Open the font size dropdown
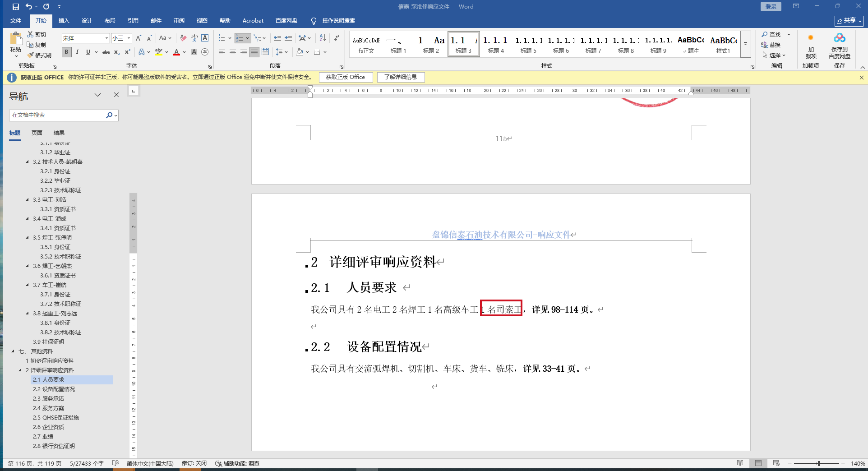The width and height of the screenshot is (868, 471). pos(129,38)
